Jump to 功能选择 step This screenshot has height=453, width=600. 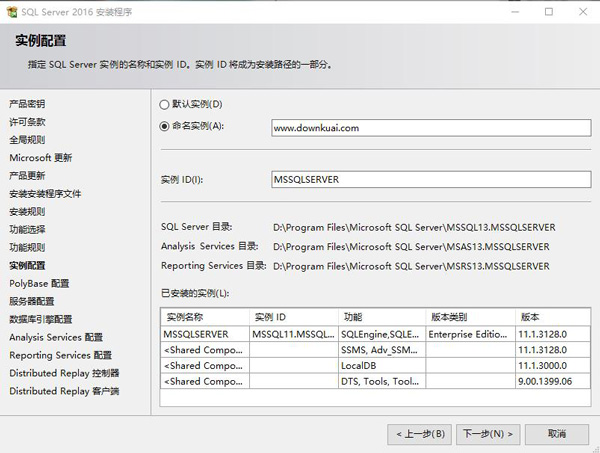(x=27, y=229)
